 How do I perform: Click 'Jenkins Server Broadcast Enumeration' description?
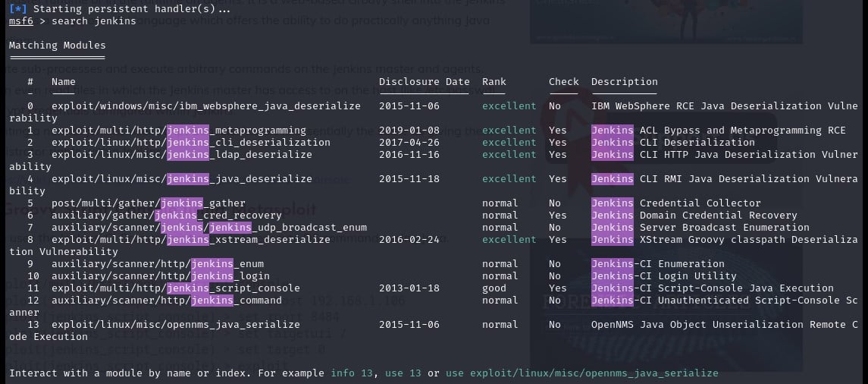700,228
